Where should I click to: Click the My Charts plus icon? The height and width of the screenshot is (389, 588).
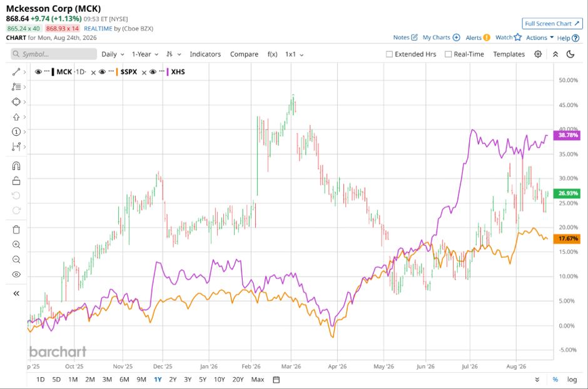tap(457, 38)
